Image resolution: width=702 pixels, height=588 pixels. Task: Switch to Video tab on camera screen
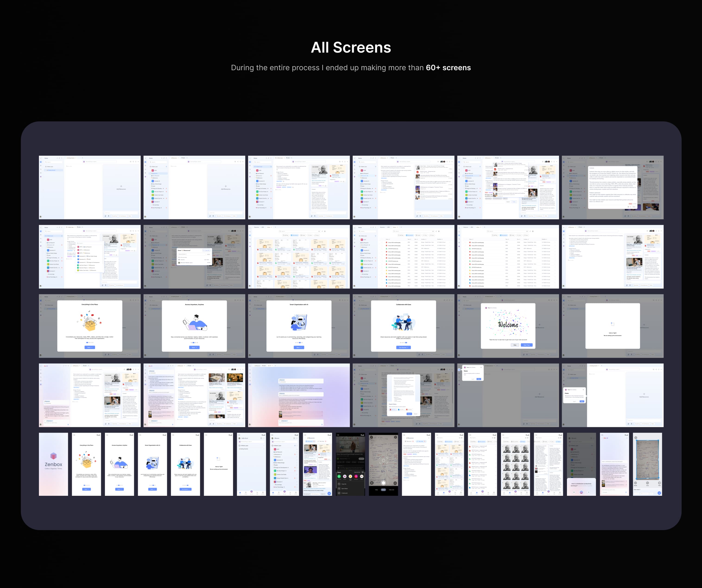pyautogui.click(x=377, y=490)
